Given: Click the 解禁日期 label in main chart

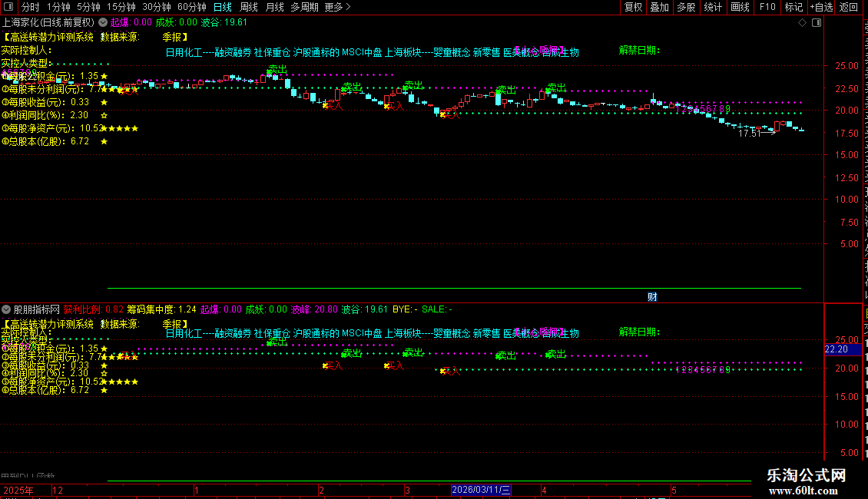Looking at the screenshot, I should click(x=639, y=51).
